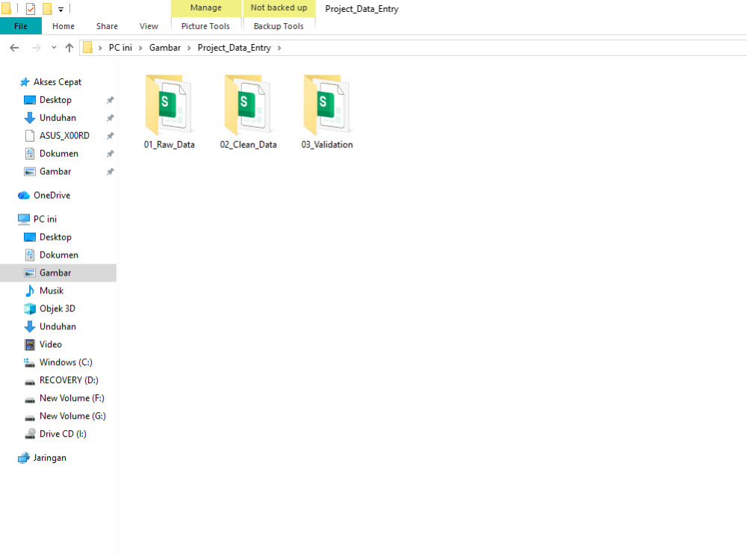This screenshot has width=747, height=560.
Task: Expand the chevron before PC ini in address bar
Action: click(100, 48)
